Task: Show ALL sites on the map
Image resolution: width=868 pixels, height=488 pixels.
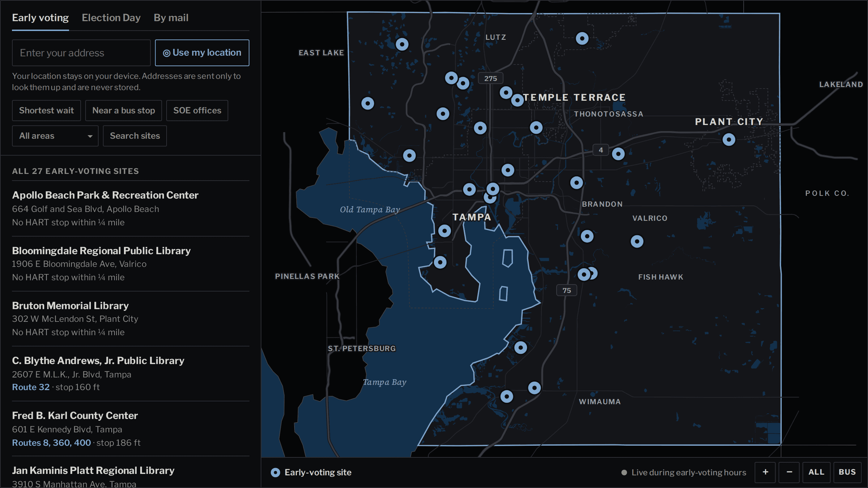Action: point(816,472)
